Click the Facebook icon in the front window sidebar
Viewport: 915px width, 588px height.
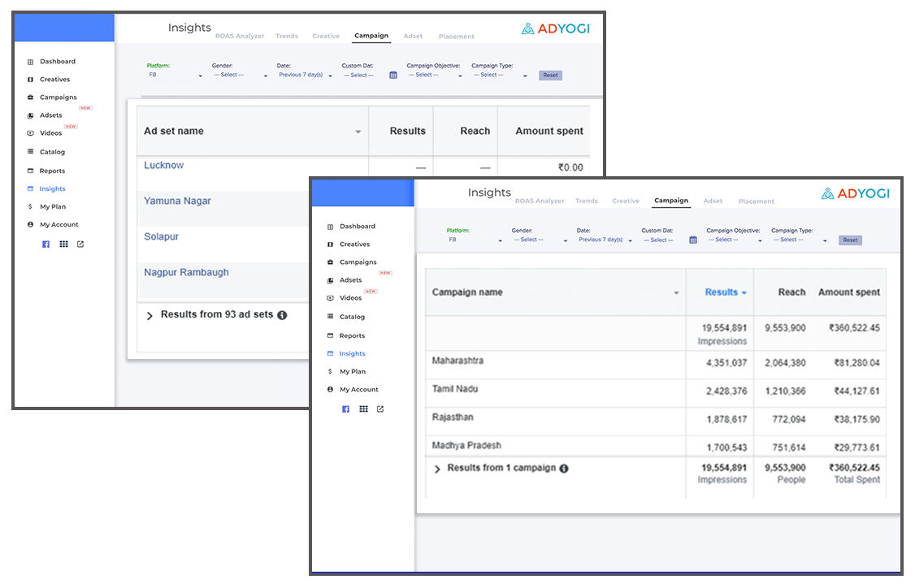[x=345, y=409]
